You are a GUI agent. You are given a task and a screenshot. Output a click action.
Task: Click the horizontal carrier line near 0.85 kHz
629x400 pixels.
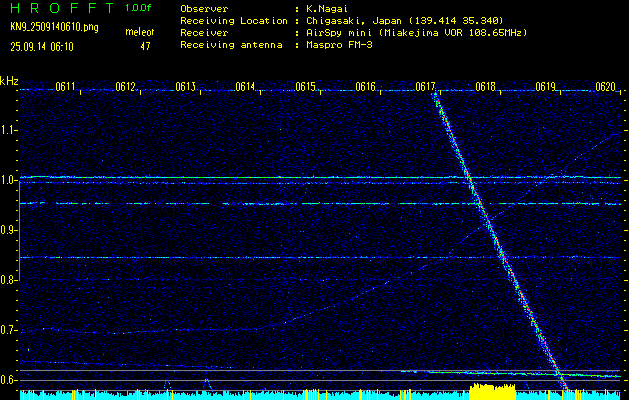click(x=320, y=257)
